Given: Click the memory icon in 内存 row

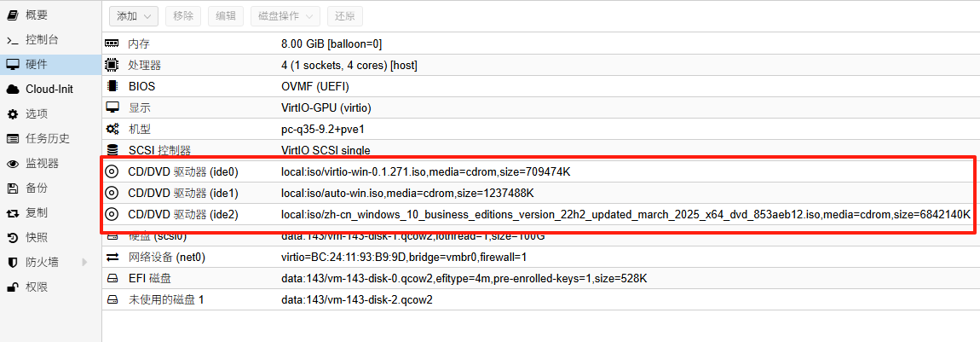Looking at the screenshot, I should coord(112,43).
